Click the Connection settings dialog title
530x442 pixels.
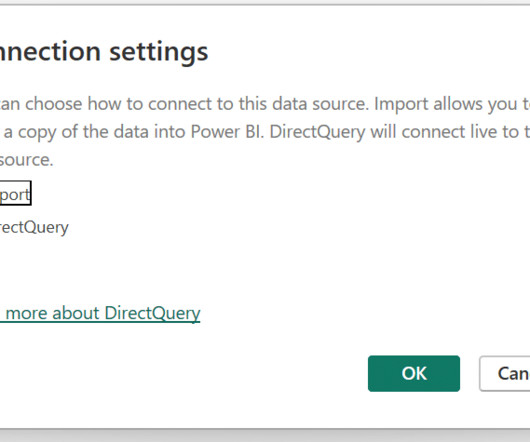point(104,52)
